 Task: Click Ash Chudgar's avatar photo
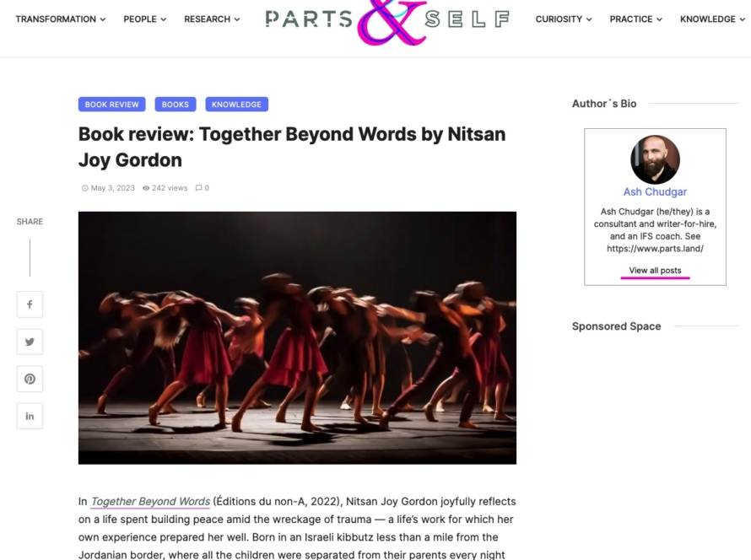[655, 159]
